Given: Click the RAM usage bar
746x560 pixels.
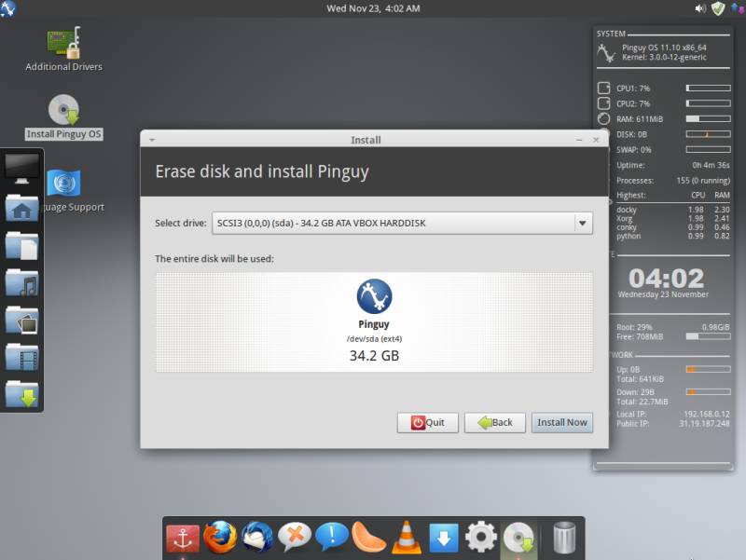Looking at the screenshot, I should pyautogui.click(x=709, y=118).
